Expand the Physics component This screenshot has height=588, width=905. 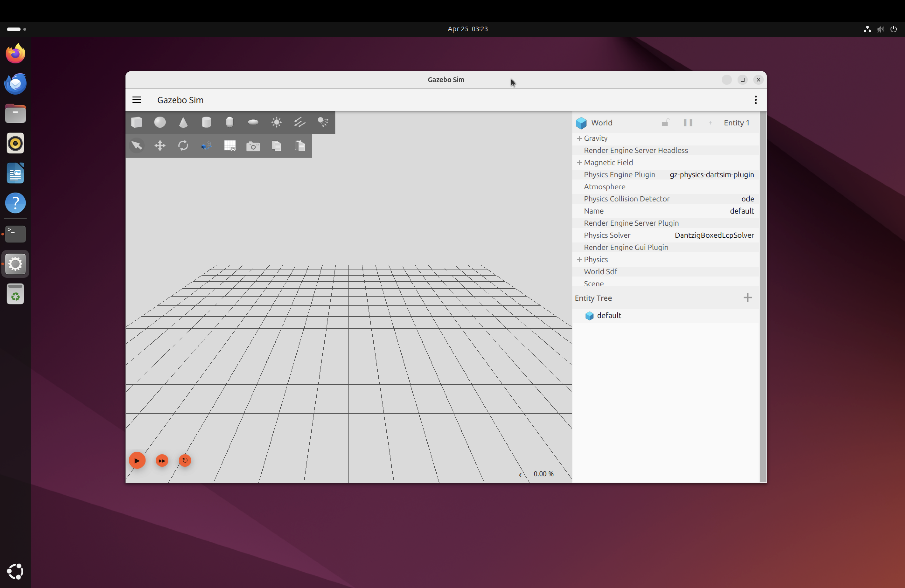(579, 259)
